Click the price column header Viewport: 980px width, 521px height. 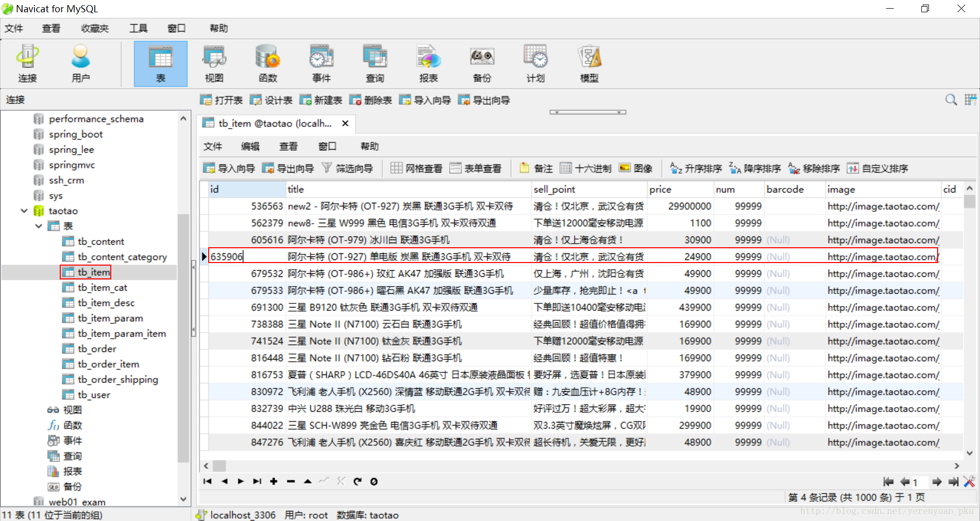tap(680, 189)
